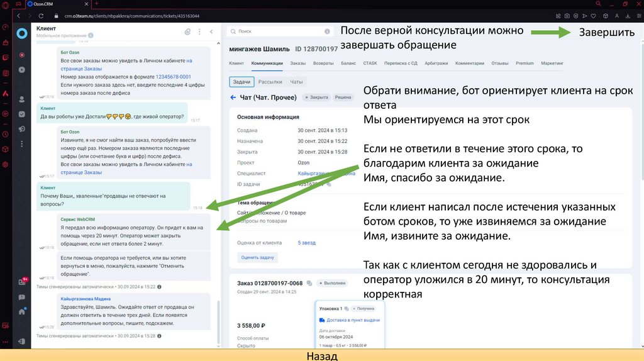Open the megaphone announcements icon in CRM sidebar
This screenshot has width=644, height=361.
tap(22, 129)
